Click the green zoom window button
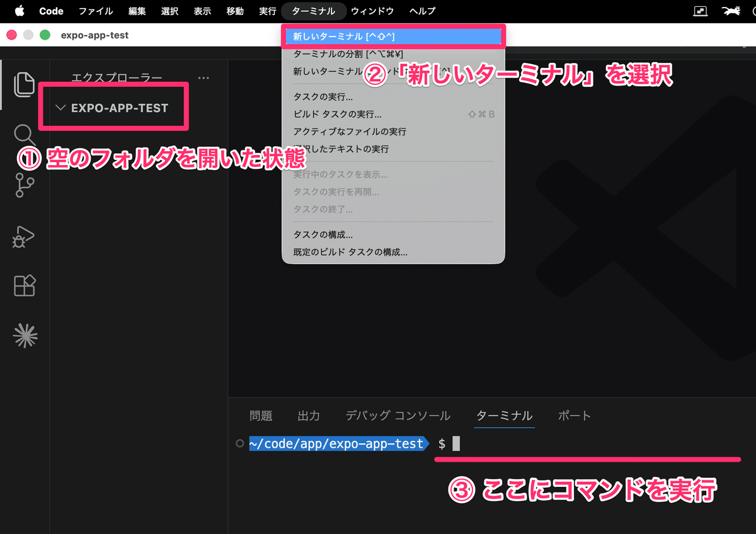 pyautogui.click(x=45, y=35)
